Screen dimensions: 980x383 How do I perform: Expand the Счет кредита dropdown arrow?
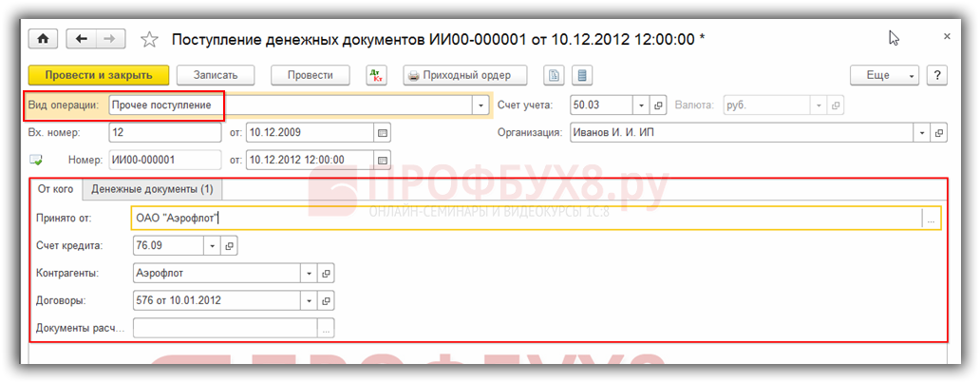[x=213, y=246]
